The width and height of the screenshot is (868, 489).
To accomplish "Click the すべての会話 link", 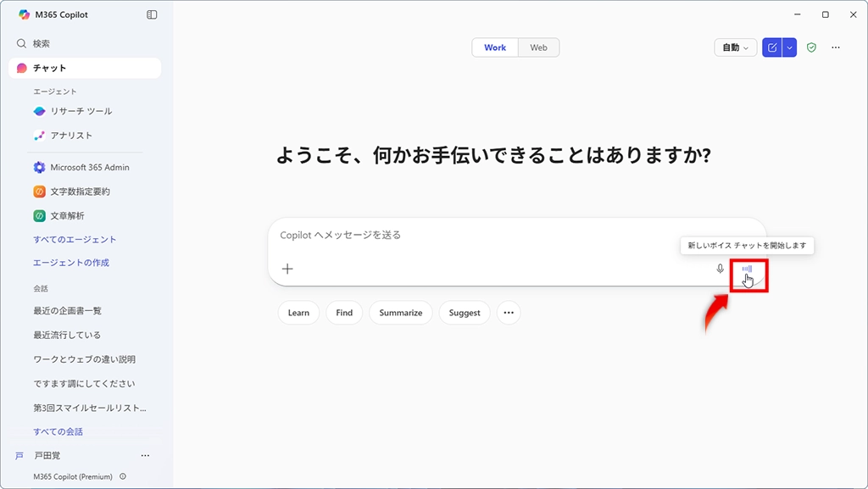I will point(58,432).
